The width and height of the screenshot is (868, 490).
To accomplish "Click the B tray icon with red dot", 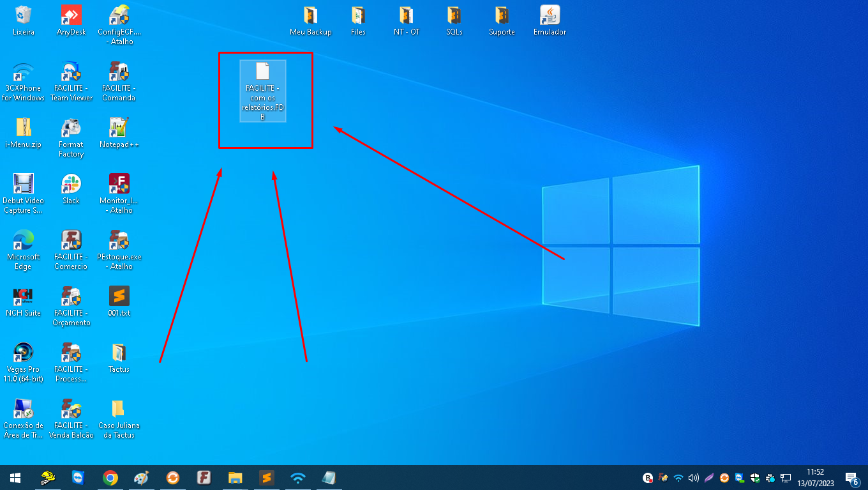I will tap(648, 477).
